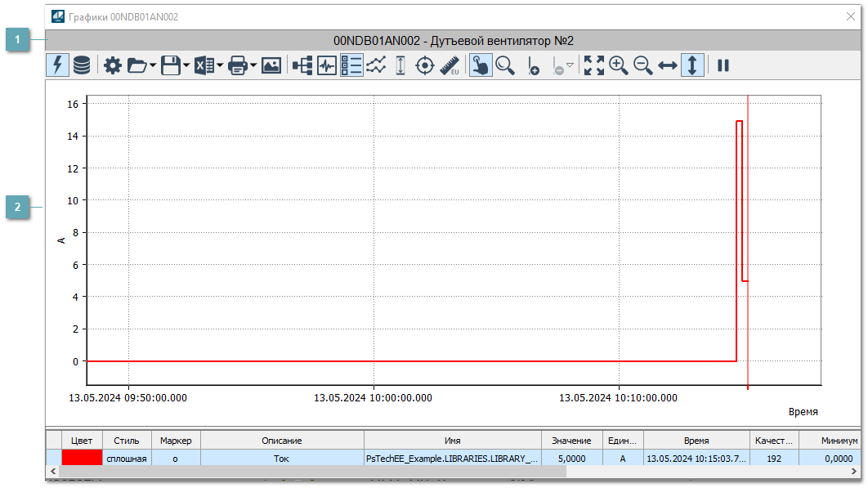
Task: Click the crosshair target icon
Action: tap(425, 66)
